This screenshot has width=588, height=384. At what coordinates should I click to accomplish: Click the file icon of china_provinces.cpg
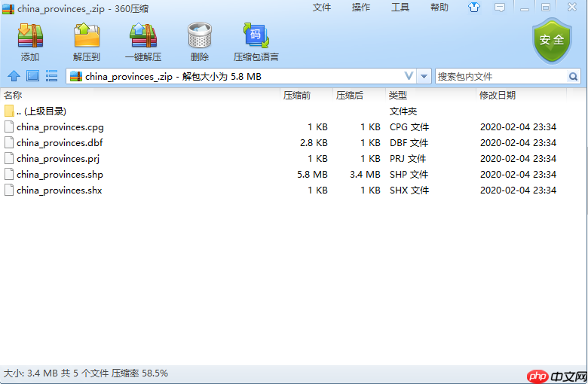[9, 127]
